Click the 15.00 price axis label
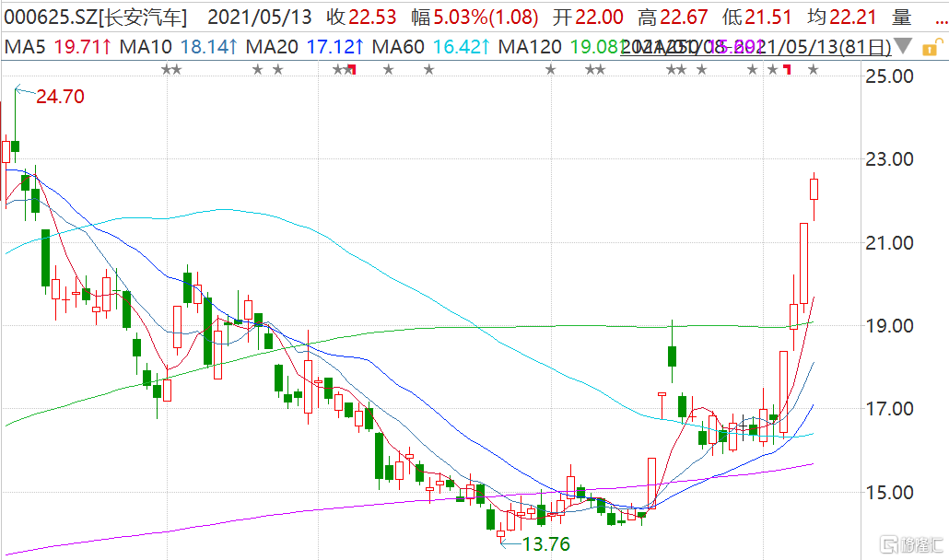 pos(889,492)
